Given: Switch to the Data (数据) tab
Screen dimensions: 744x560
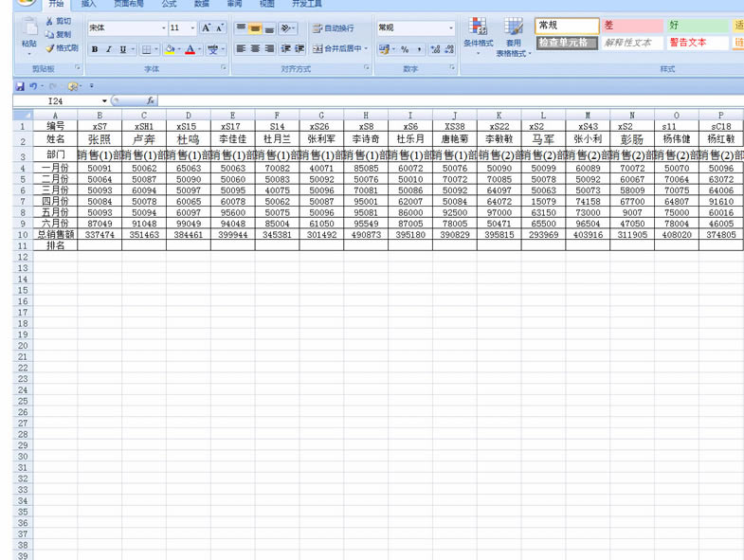Looking at the screenshot, I should coord(202,4).
